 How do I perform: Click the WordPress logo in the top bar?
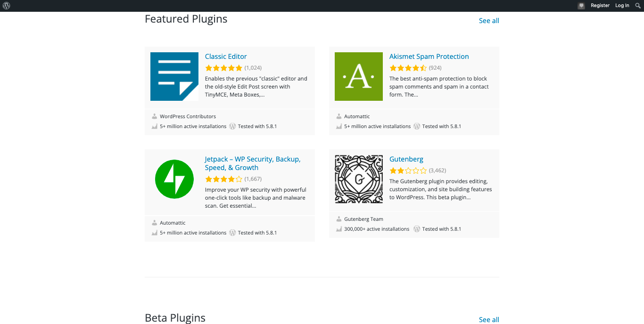click(6, 6)
